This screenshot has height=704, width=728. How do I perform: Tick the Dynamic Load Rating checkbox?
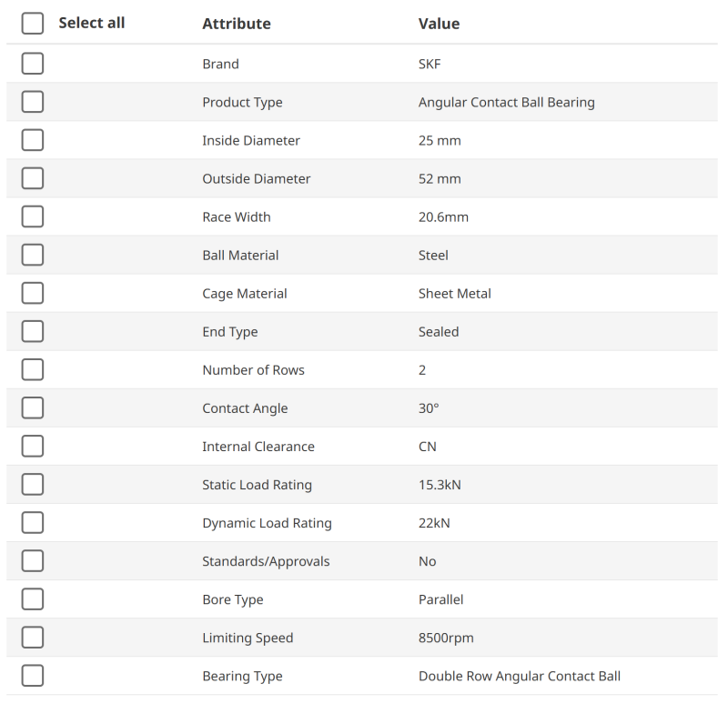click(33, 522)
